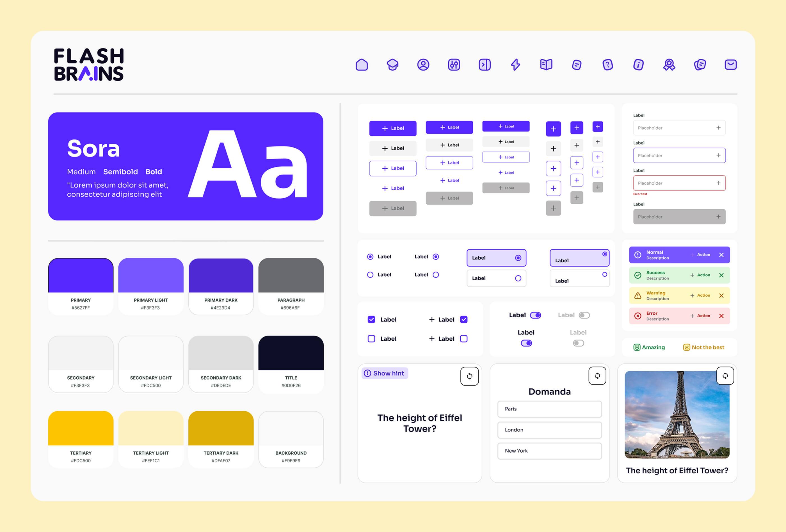Choose the 'Paris' answer option
786x532 pixels.
click(x=550, y=409)
